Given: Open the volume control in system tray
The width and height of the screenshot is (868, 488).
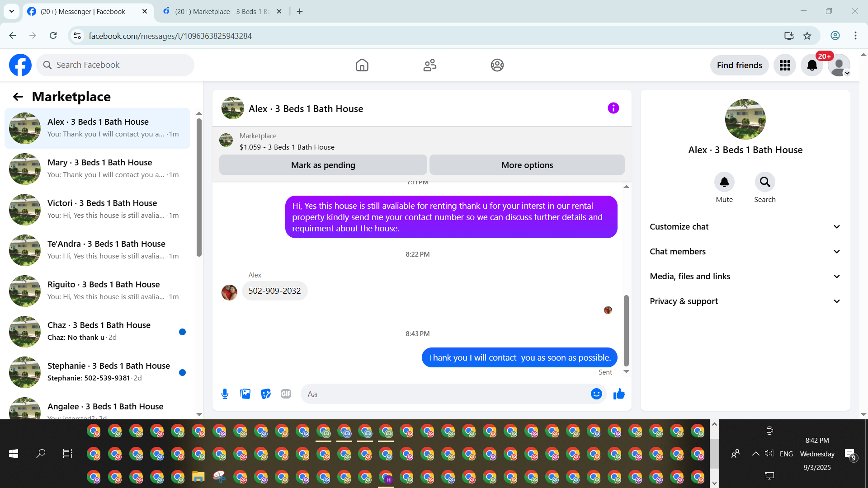Looking at the screenshot, I should click(769, 454).
